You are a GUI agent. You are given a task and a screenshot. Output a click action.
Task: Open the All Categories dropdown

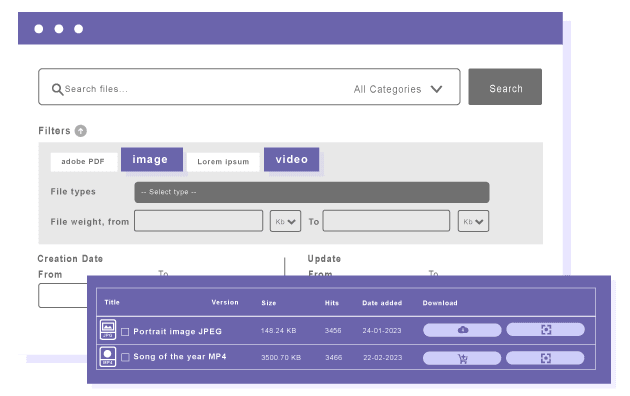pyautogui.click(x=398, y=89)
